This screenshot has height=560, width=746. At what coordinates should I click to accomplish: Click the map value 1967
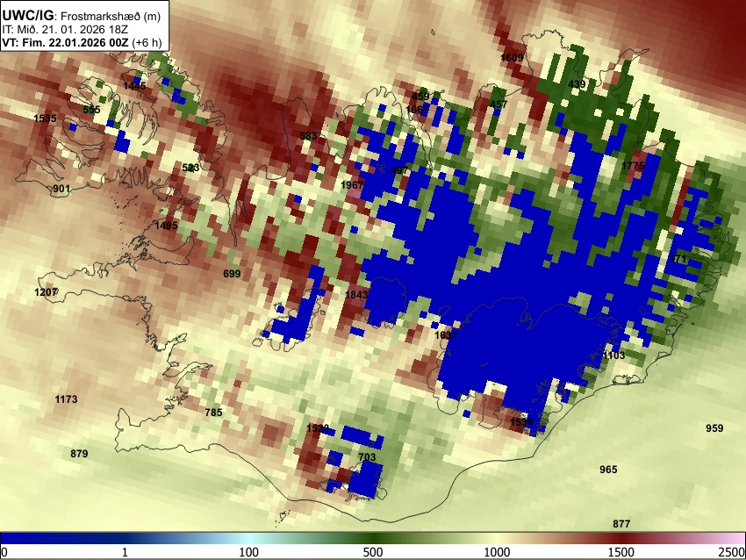point(352,185)
